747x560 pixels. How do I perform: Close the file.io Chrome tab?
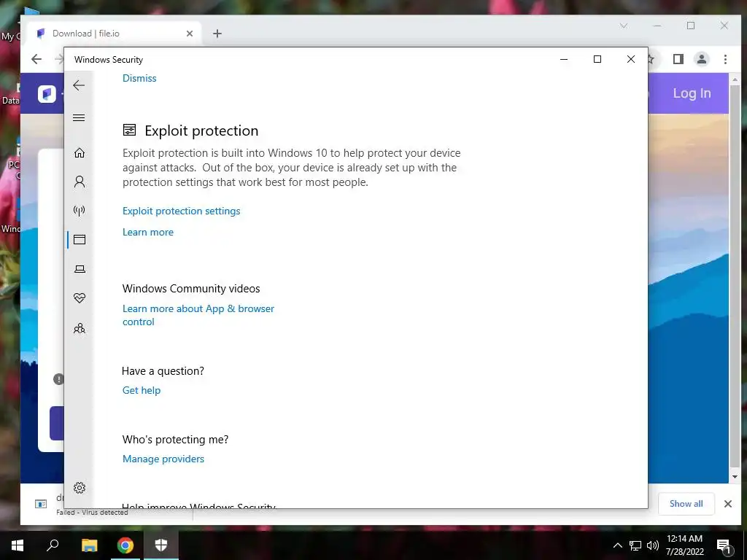(x=190, y=34)
